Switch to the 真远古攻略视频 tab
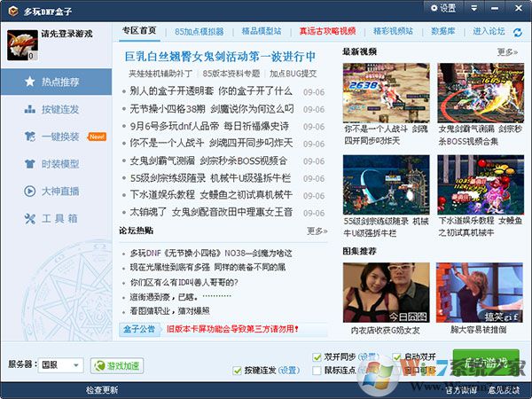532x399 pixels. tap(327, 31)
